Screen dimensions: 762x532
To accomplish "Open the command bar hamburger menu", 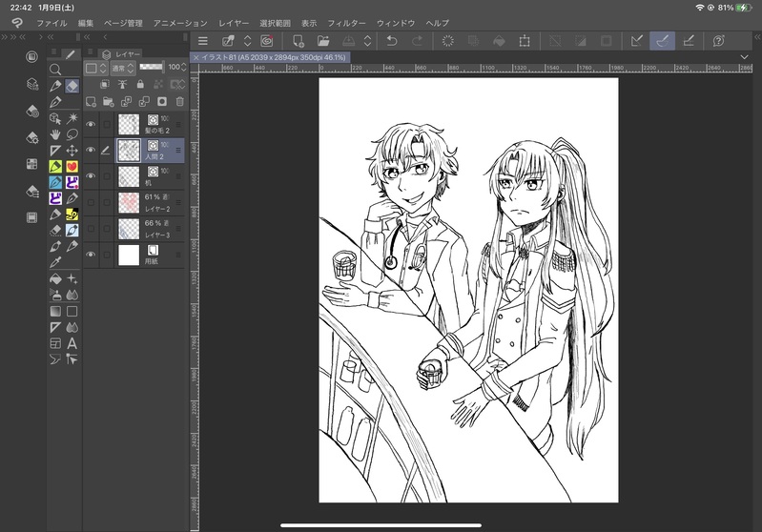I will 203,41.
